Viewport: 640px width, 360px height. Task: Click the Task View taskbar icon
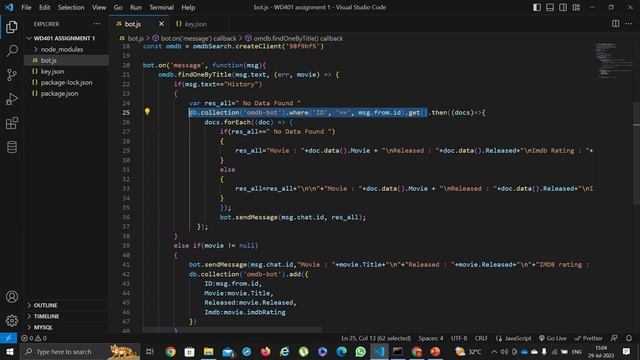150,351
